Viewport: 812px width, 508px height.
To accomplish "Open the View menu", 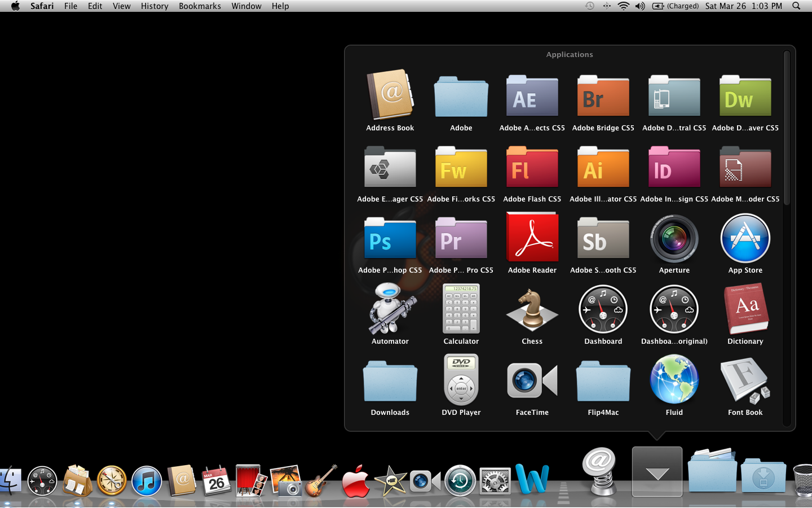I will (121, 6).
